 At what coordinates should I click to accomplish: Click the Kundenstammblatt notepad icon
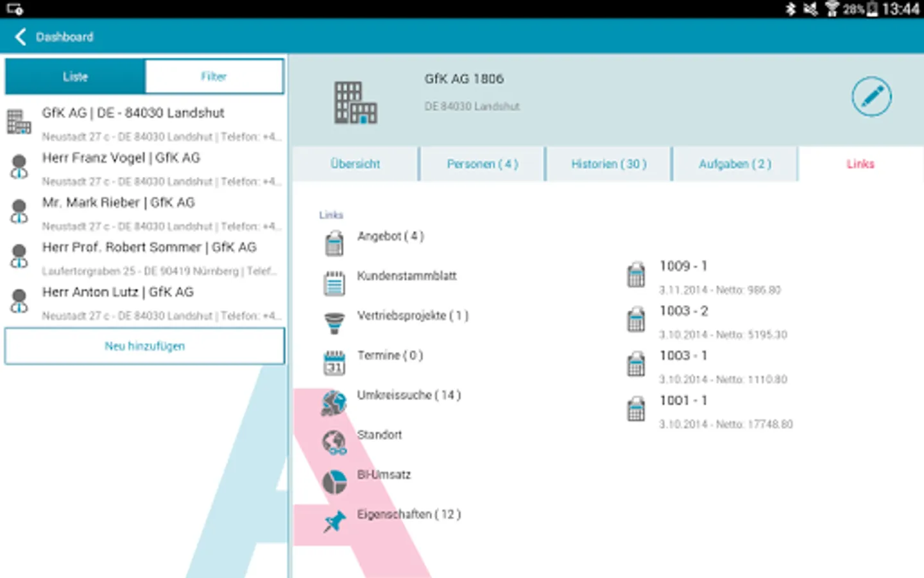tap(334, 283)
